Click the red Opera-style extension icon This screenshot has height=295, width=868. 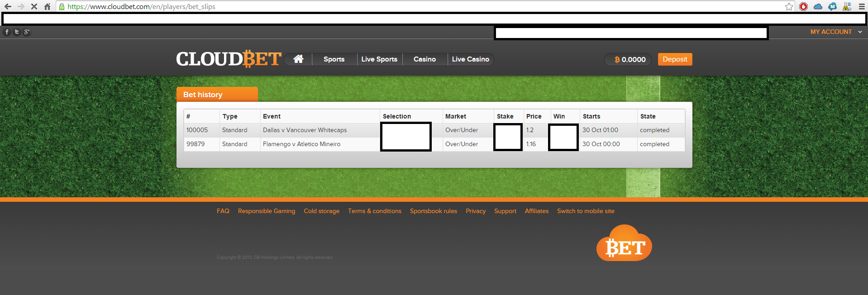tap(803, 6)
